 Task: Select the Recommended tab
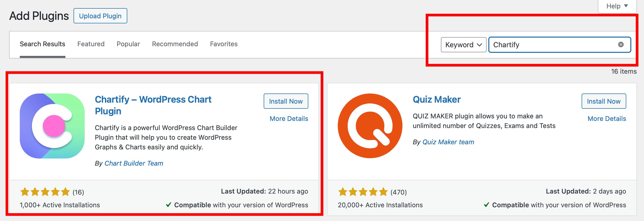pyautogui.click(x=175, y=44)
